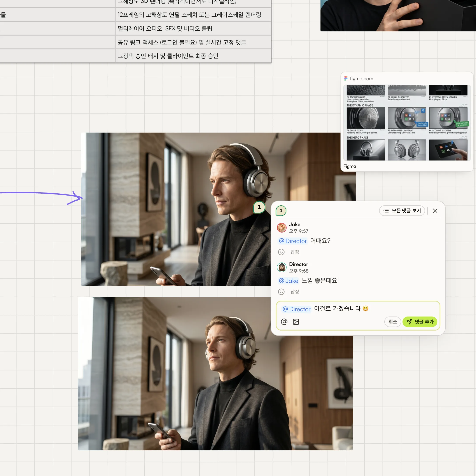Click Jake's avatar in the thread

point(282,228)
